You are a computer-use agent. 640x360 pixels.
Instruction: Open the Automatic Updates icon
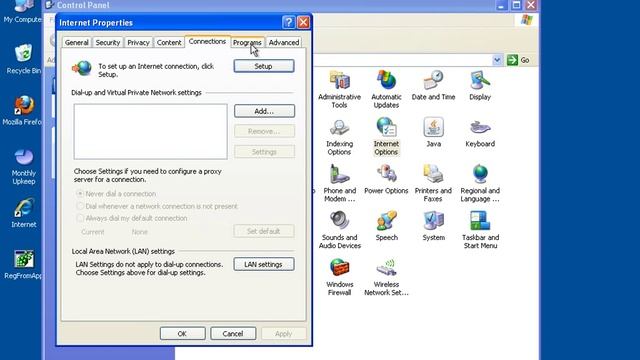386,89
